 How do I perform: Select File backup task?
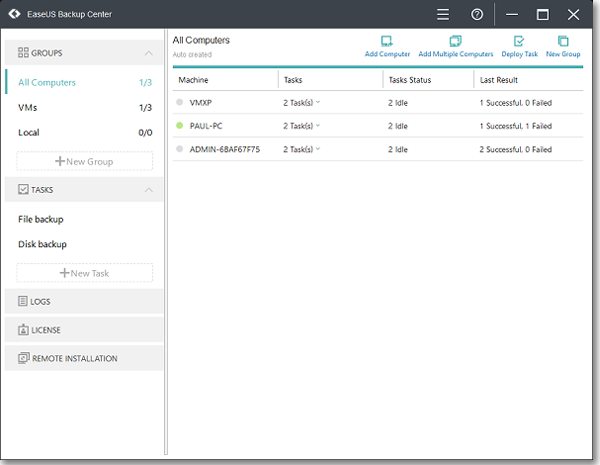tap(41, 219)
